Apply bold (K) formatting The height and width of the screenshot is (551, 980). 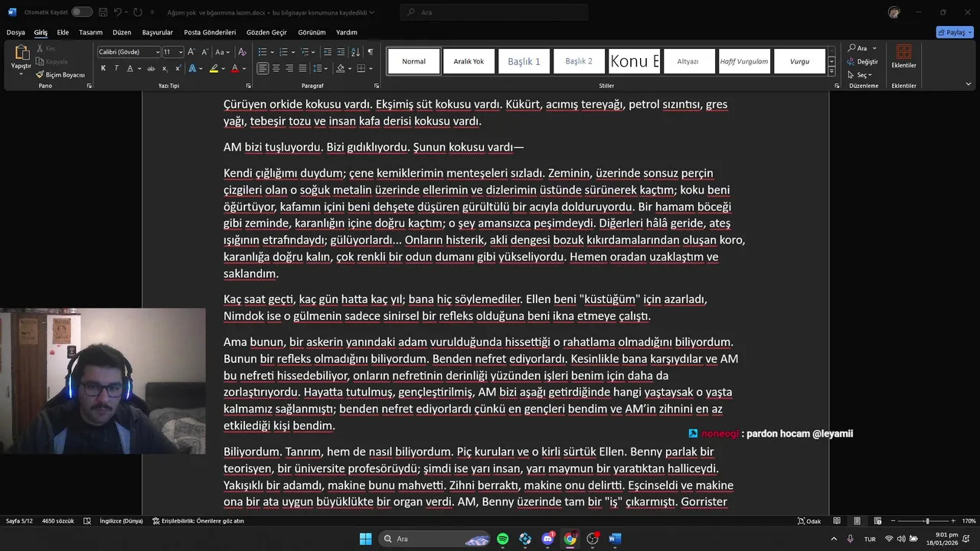[x=103, y=68]
